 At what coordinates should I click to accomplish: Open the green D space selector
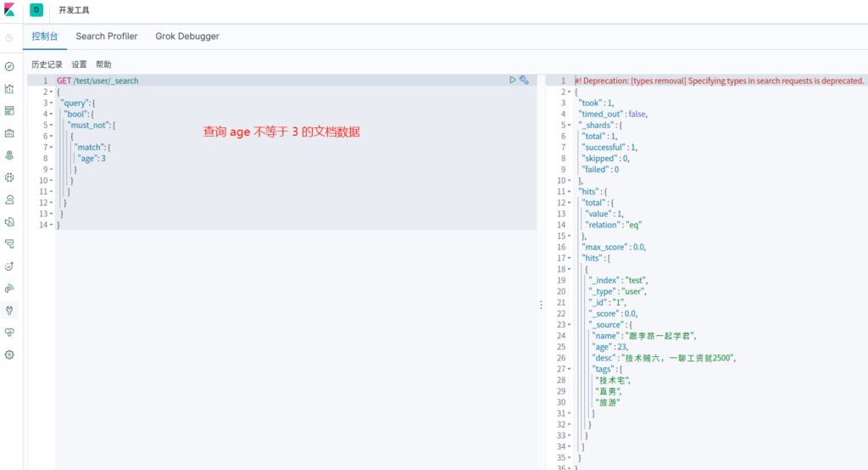[x=36, y=10]
